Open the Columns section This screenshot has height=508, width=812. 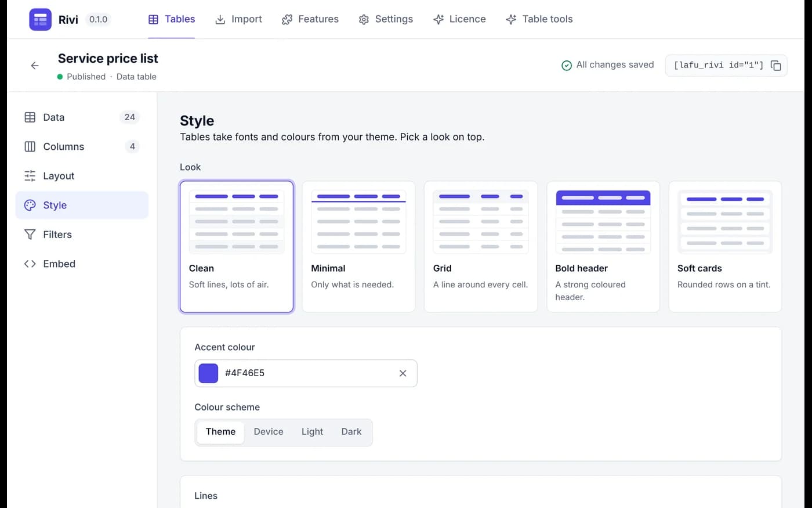pyautogui.click(x=82, y=146)
